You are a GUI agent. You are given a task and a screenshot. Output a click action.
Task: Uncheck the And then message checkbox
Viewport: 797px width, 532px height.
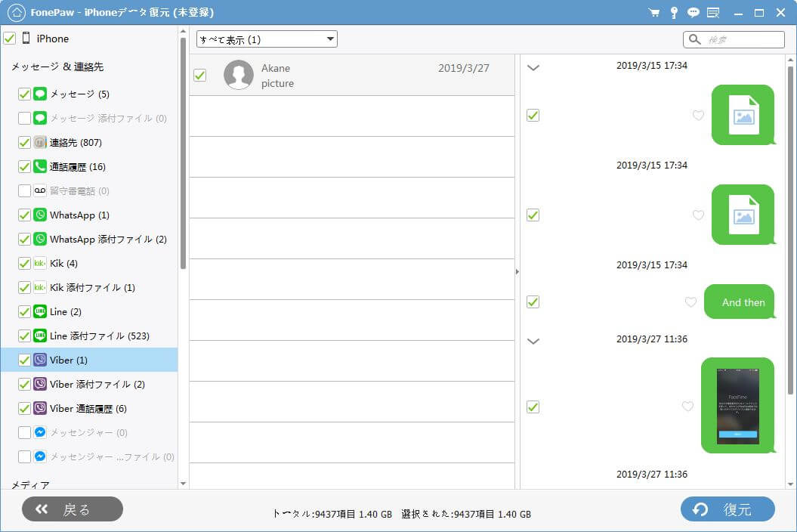tap(533, 302)
